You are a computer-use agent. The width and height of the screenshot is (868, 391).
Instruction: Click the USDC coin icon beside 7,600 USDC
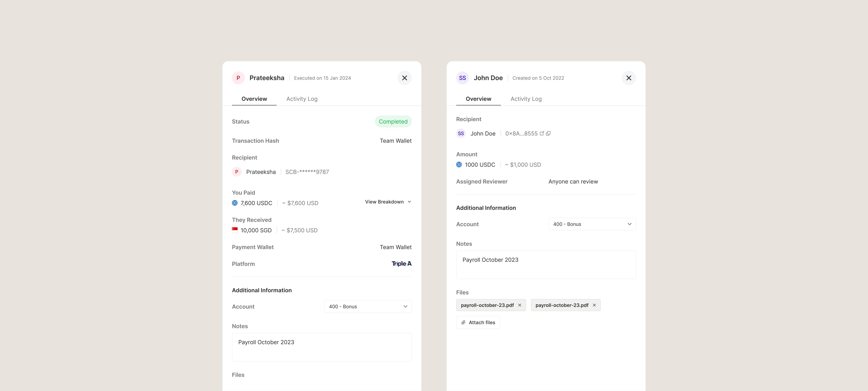click(x=235, y=203)
